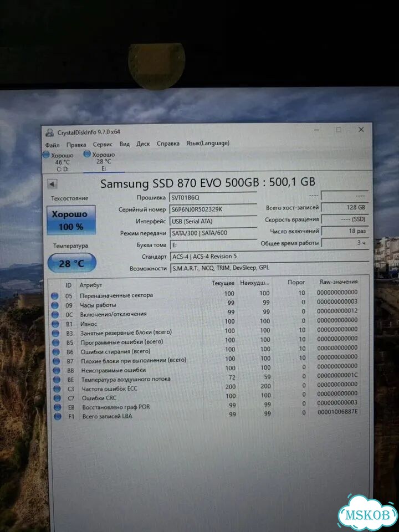Click the CrystalDiskInfo title bar icon

(x=49, y=132)
